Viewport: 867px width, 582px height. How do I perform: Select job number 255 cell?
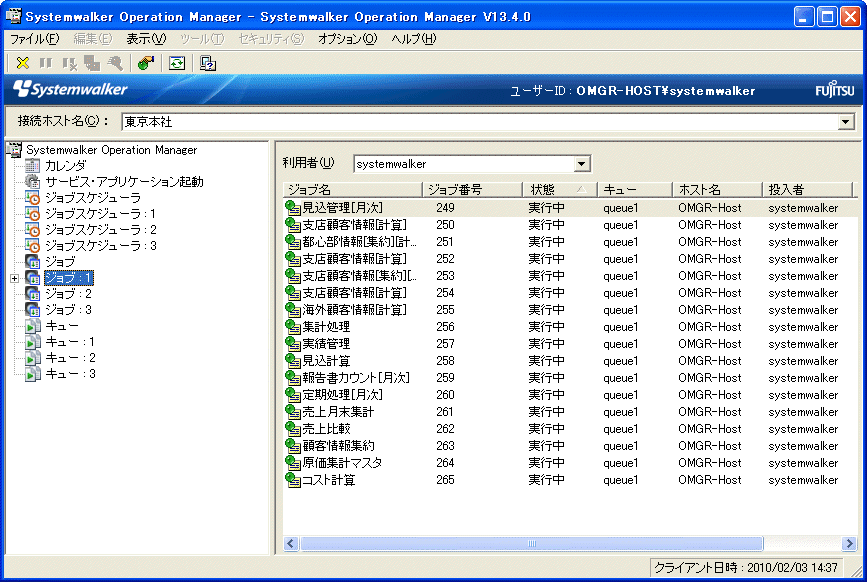(445, 310)
